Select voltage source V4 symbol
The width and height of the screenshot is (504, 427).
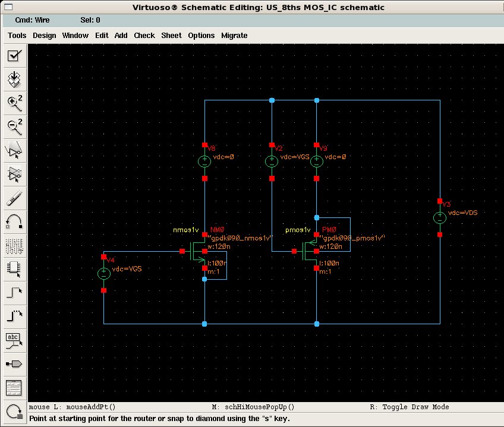point(104,273)
